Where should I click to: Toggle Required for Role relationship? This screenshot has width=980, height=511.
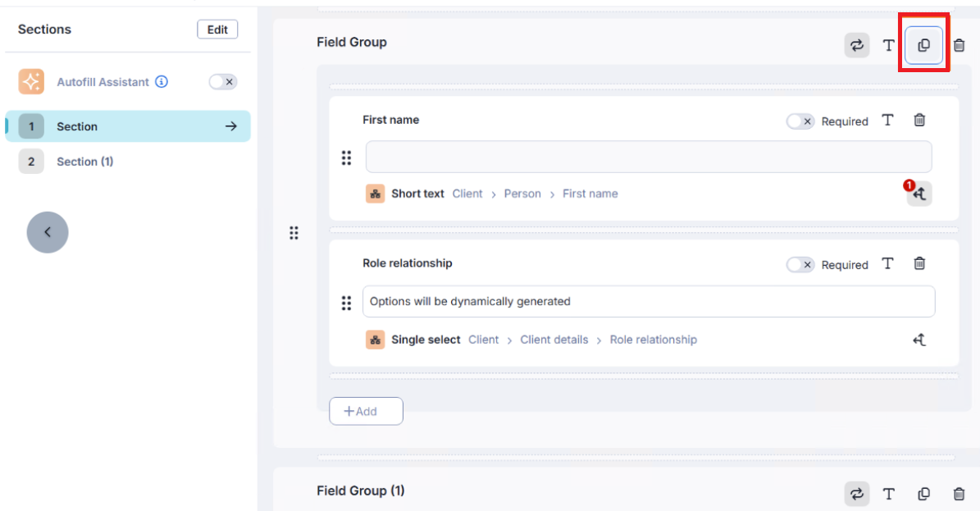[800, 265]
